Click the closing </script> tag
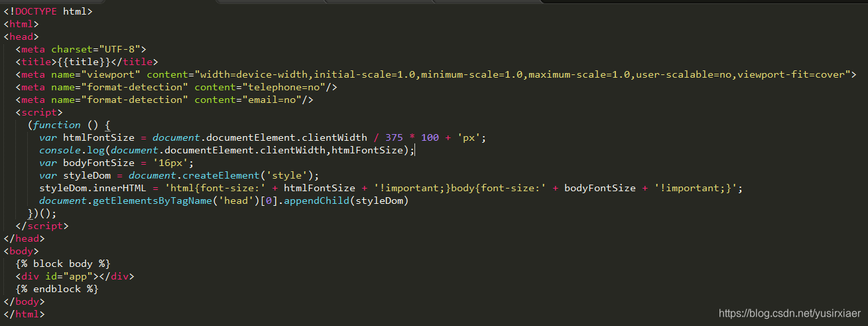Image resolution: width=868 pixels, height=326 pixels. pos(42,226)
